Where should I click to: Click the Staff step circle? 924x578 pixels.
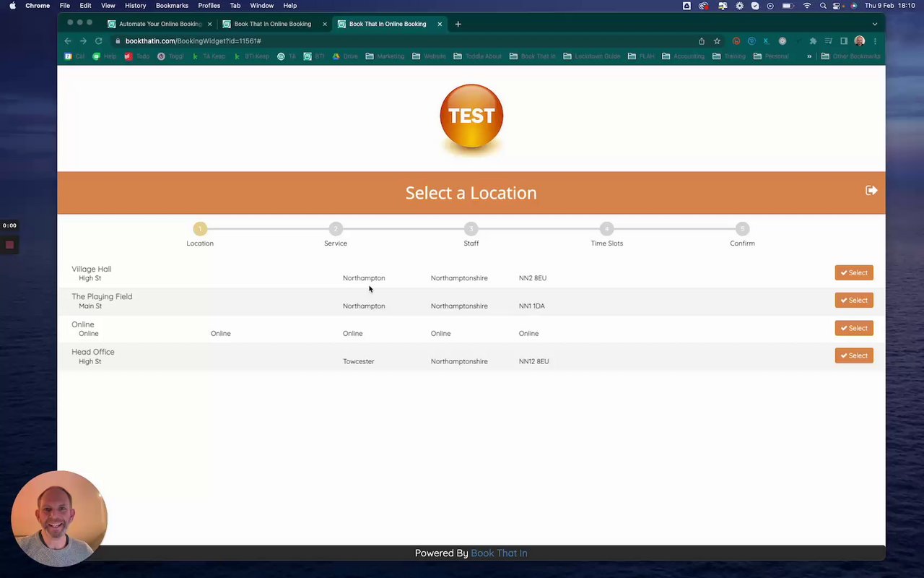[471, 229]
